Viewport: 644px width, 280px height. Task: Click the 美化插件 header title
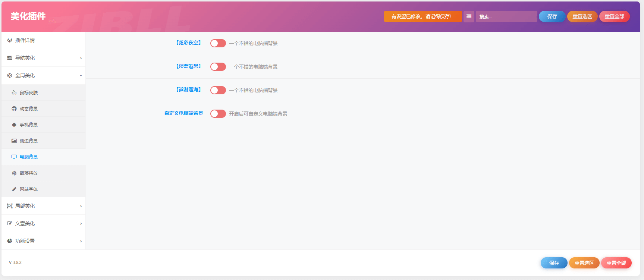[28, 16]
